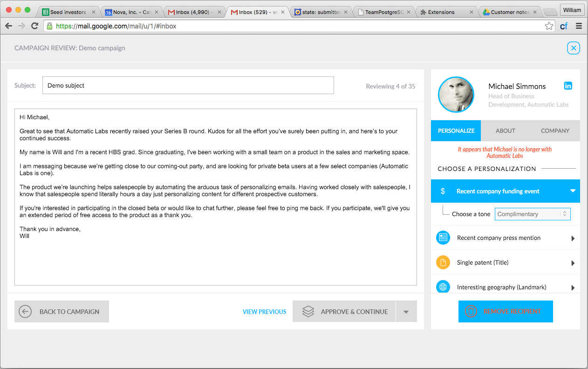Switch to the ABOUT tab

[x=506, y=131]
